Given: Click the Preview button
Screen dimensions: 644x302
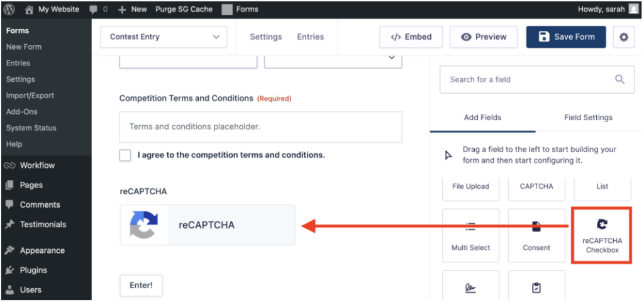Looking at the screenshot, I should [x=484, y=37].
